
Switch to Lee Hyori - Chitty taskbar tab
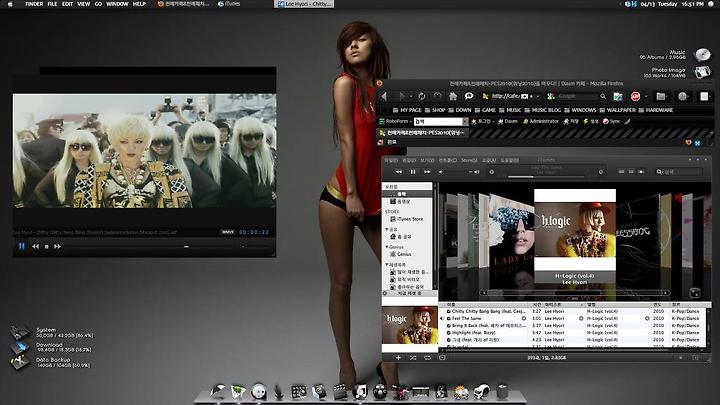click(x=304, y=4)
